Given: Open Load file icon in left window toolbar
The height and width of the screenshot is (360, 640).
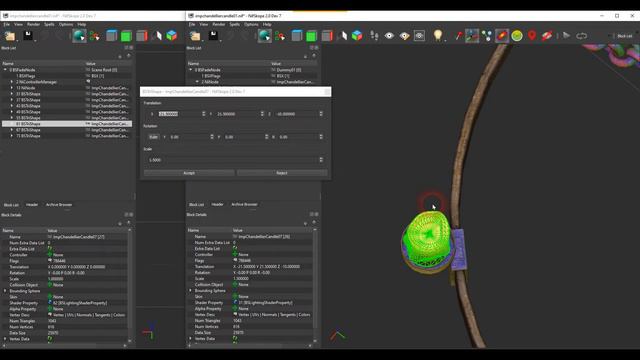Looking at the screenshot, I should 10,36.
